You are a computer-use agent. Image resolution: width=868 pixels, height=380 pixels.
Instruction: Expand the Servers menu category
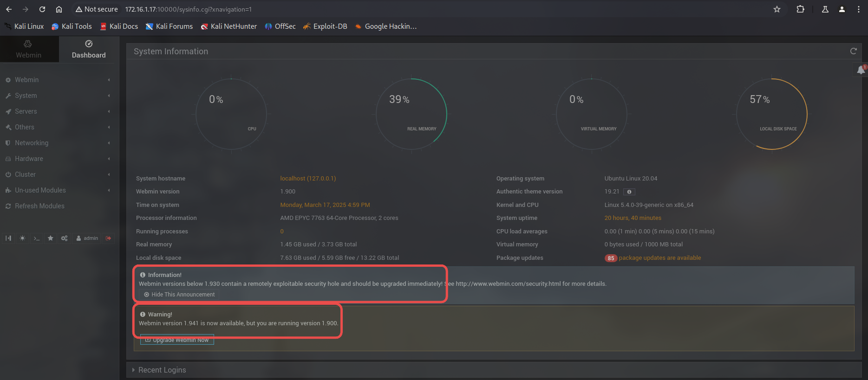26,111
